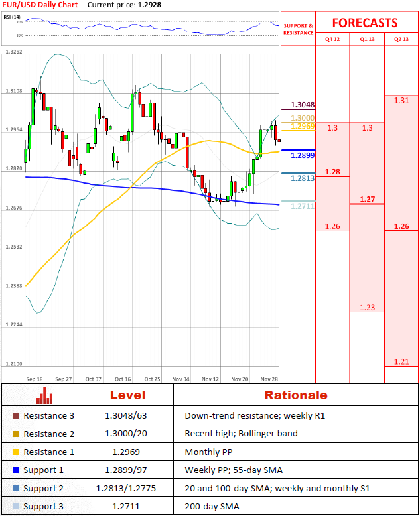
Task: Click the Support 2 steel blue swatch
Action: coord(16,488)
